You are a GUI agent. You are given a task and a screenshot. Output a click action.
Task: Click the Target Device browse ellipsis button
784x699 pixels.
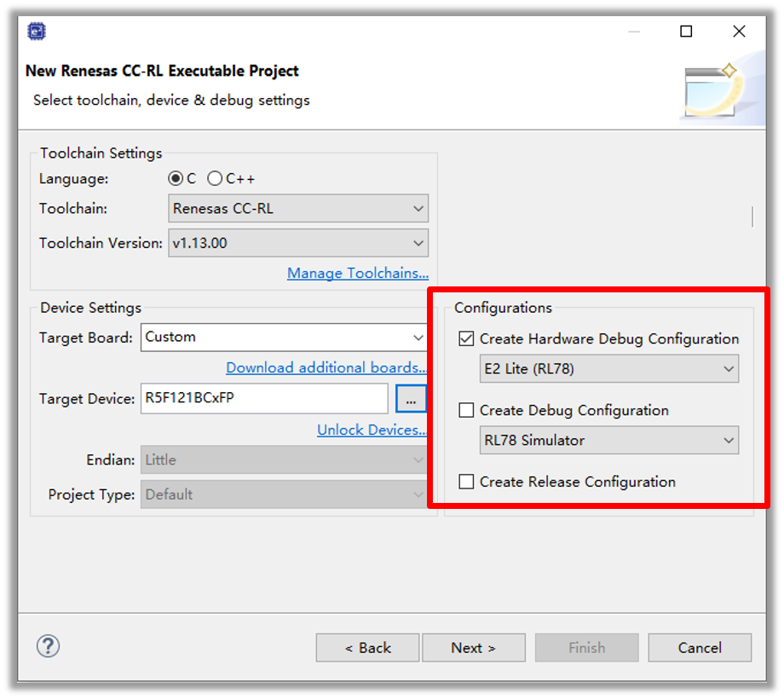tap(411, 398)
